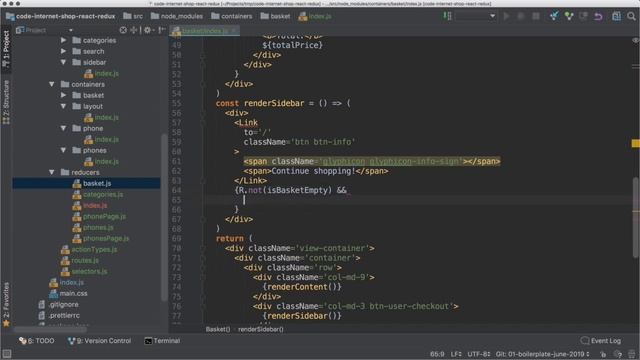Image resolution: width=640 pixels, height=360 pixels.
Task: Click the Stop square icon
Action: 536,16
